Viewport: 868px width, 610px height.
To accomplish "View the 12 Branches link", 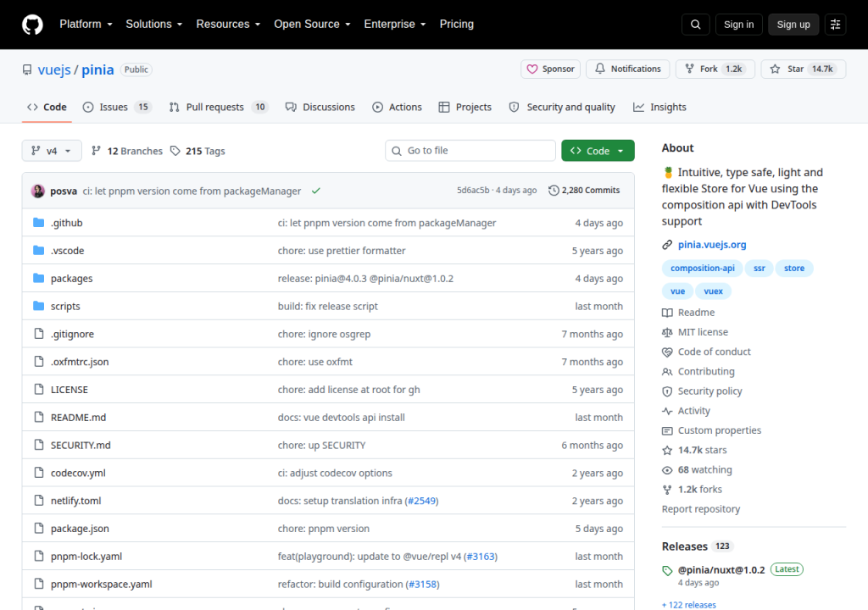I will [127, 151].
